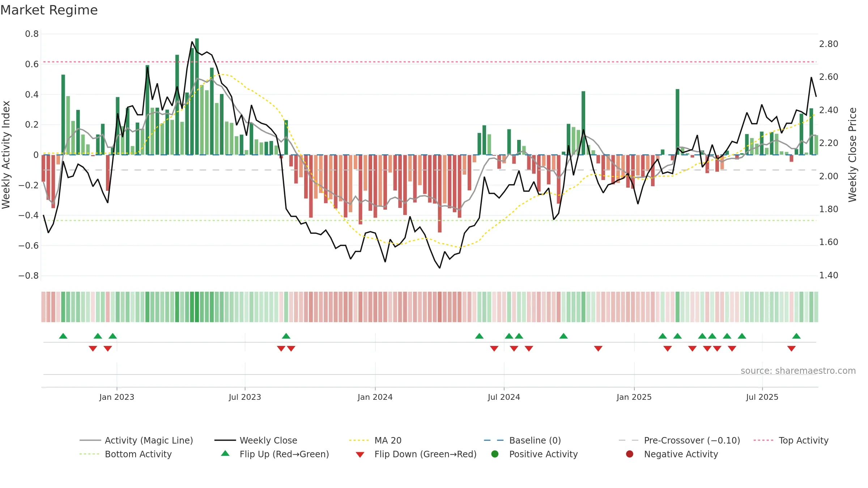The width and height of the screenshot is (868, 488).
Task: Click the red Negative Activity legend dot
Action: click(630, 454)
